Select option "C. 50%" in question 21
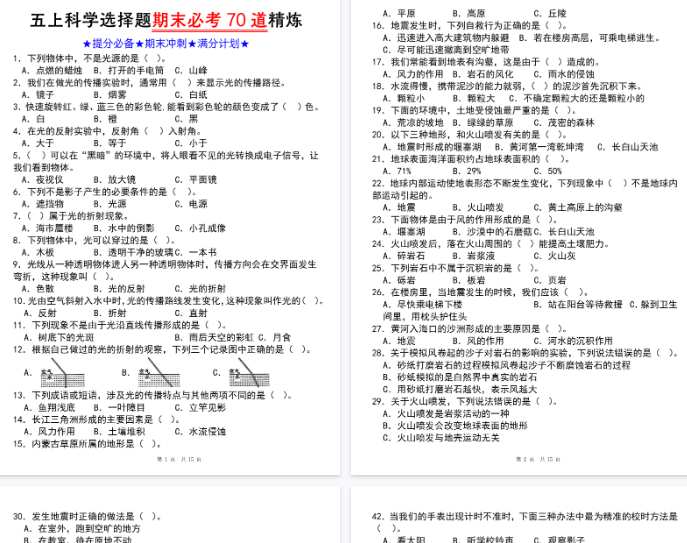 (548, 171)
